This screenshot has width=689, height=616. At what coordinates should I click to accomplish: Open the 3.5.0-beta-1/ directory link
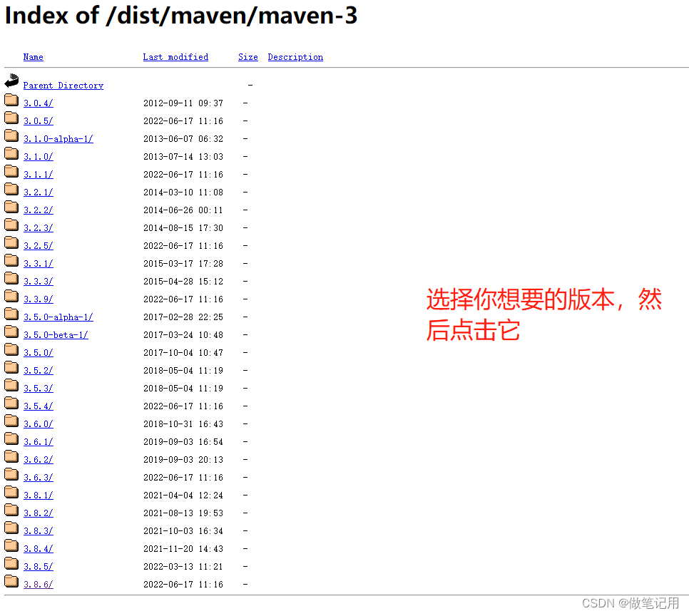56,335
